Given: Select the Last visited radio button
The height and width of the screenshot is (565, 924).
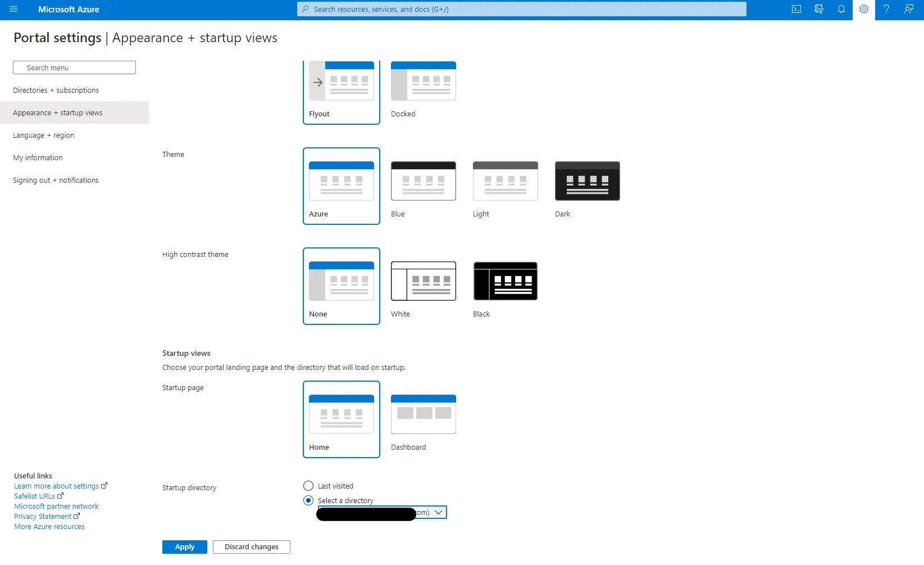Looking at the screenshot, I should point(308,486).
